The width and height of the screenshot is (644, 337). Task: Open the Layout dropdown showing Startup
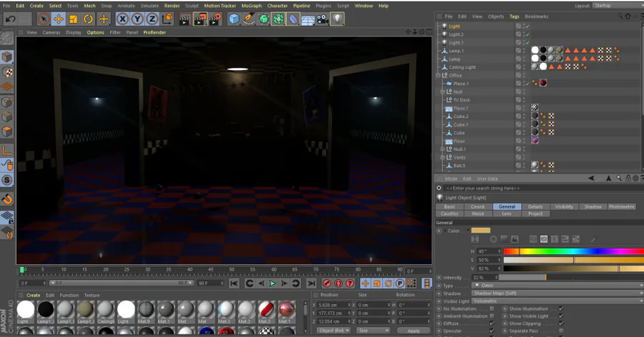(618, 6)
